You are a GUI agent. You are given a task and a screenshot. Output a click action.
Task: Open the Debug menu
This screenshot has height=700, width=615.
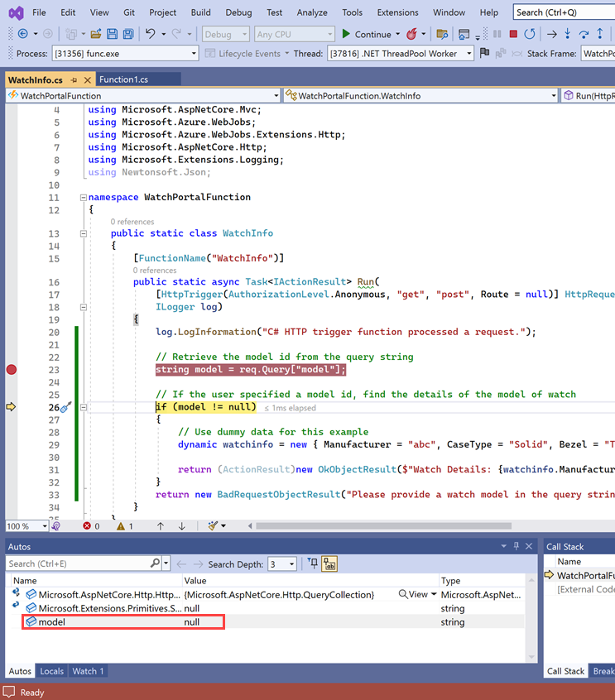[x=238, y=12]
